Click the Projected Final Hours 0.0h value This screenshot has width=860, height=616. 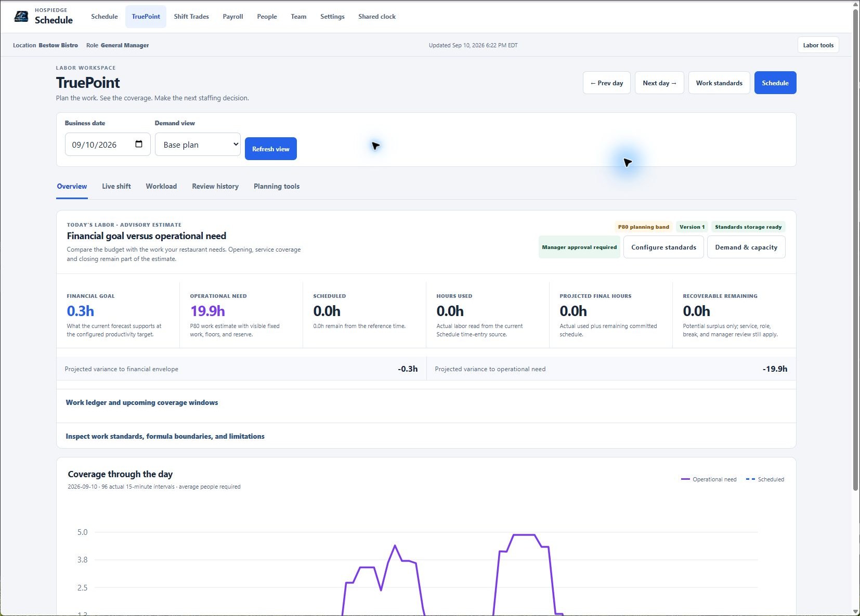[574, 311]
